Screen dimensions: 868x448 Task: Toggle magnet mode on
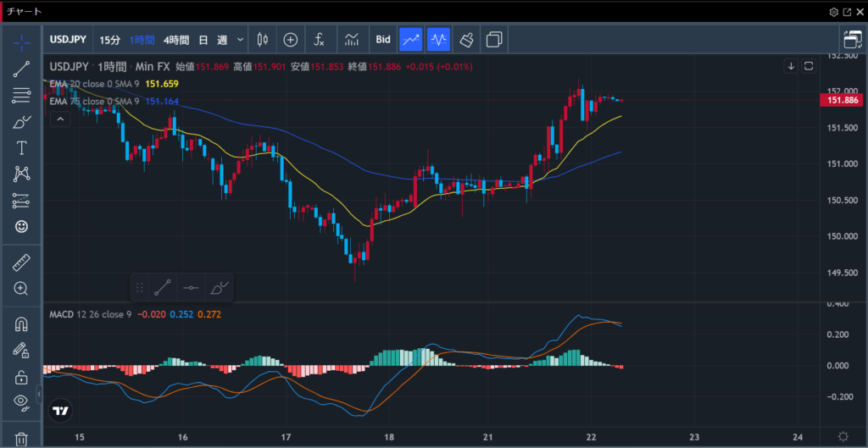coord(21,324)
